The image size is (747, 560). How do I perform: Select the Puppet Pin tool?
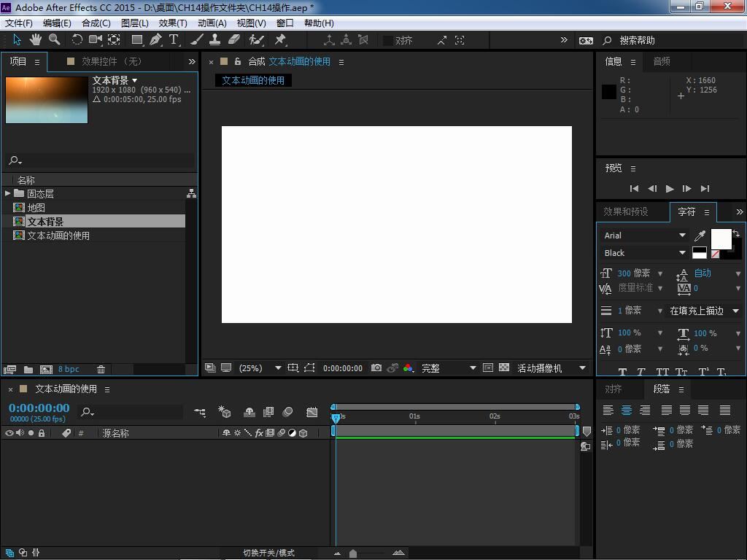(280, 40)
